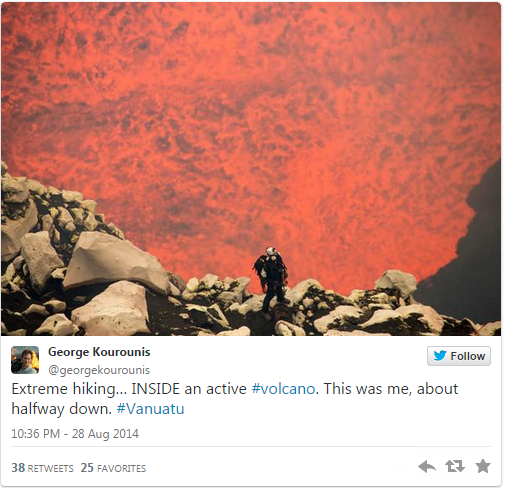Favorite the tweet with the star icon
505x488 pixels.
pyautogui.click(x=483, y=466)
